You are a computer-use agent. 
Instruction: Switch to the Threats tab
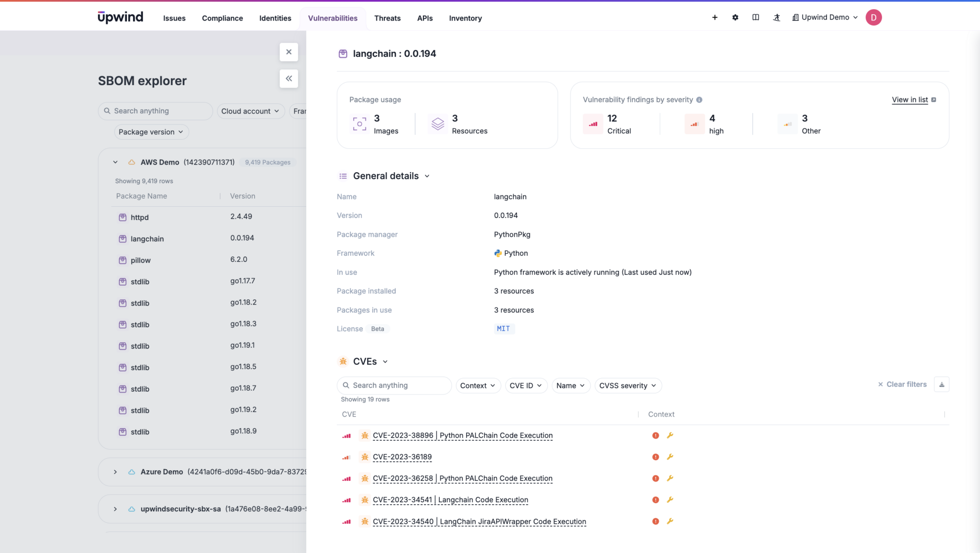coord(387,18)
